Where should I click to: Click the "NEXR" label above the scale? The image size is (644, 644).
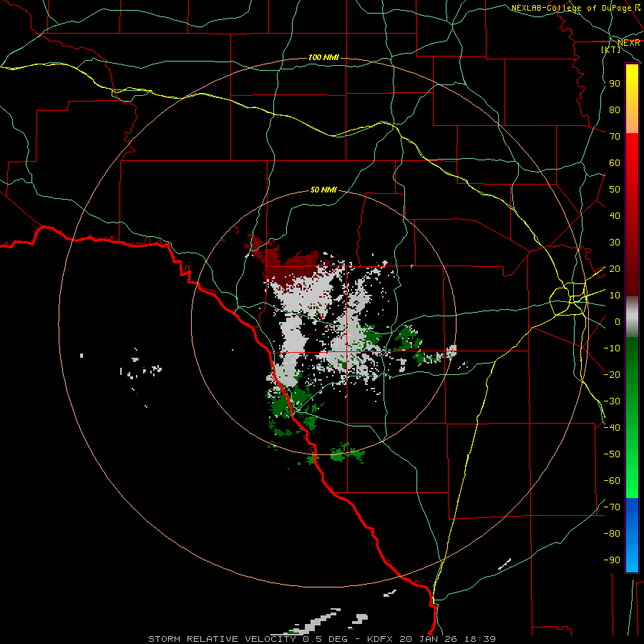(628, 43)
